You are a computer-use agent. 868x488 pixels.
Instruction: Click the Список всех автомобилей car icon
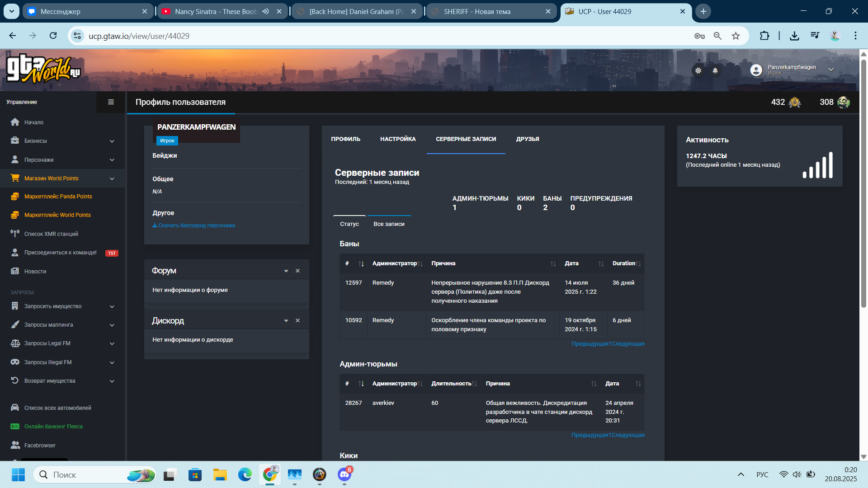pos(15,408)
